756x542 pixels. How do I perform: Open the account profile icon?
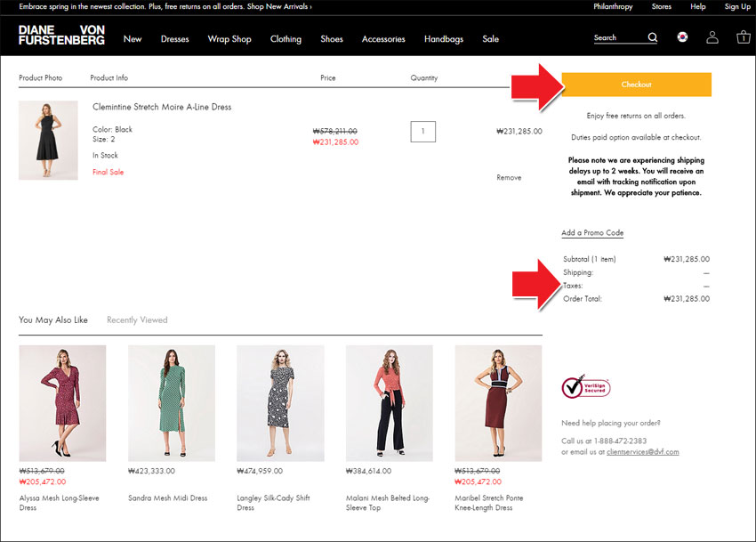point(712,37)
